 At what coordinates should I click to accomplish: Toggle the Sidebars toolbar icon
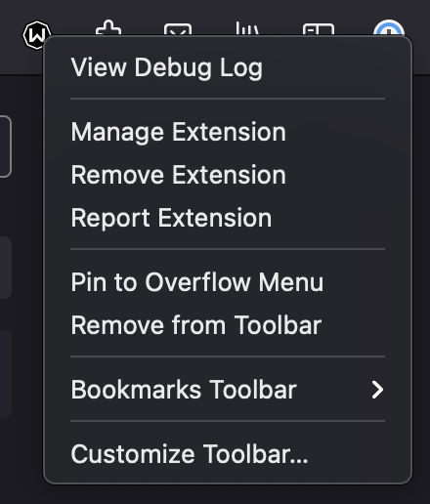coord(319,29)
